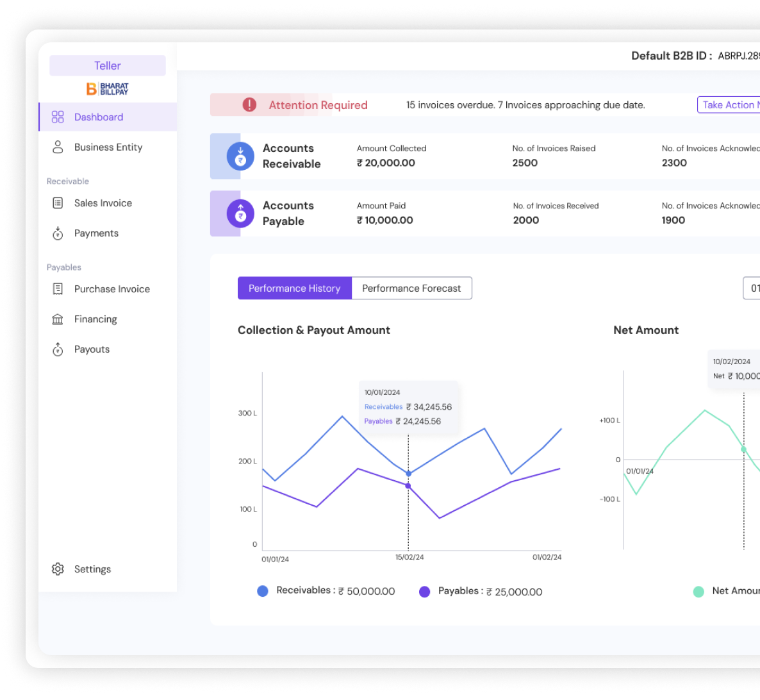Screen dimensions: 760x700
Task: Click the Sales Invoice document icon
Action: (58, 203)
